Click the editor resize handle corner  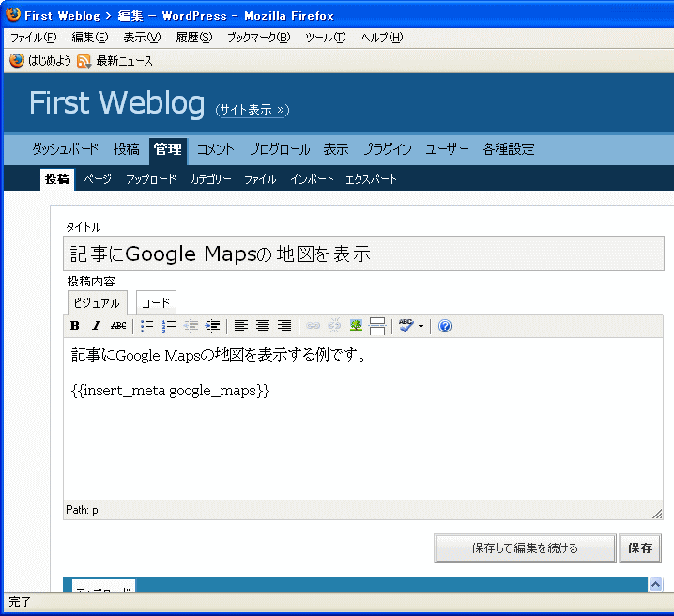[x=657, y=514]
